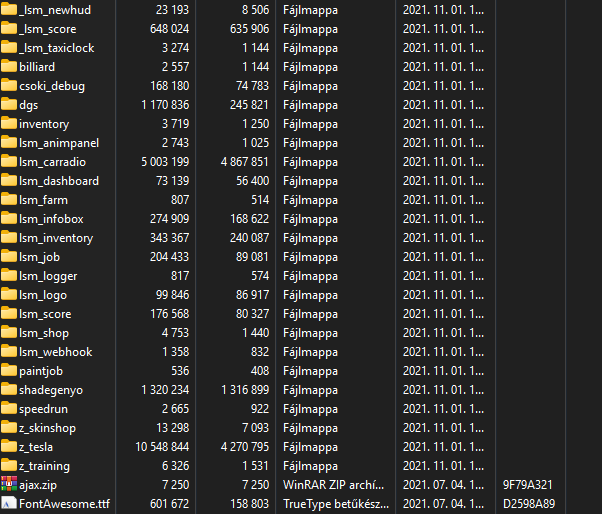
Task: Click the lsm_webhook folder icon
Action: coord(9,352)
